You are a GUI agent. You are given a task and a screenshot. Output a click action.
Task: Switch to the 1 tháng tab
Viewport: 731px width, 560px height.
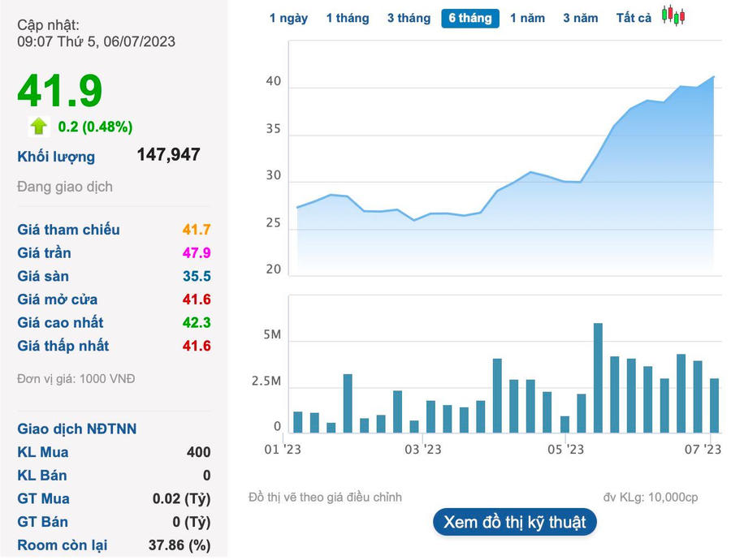347,18
